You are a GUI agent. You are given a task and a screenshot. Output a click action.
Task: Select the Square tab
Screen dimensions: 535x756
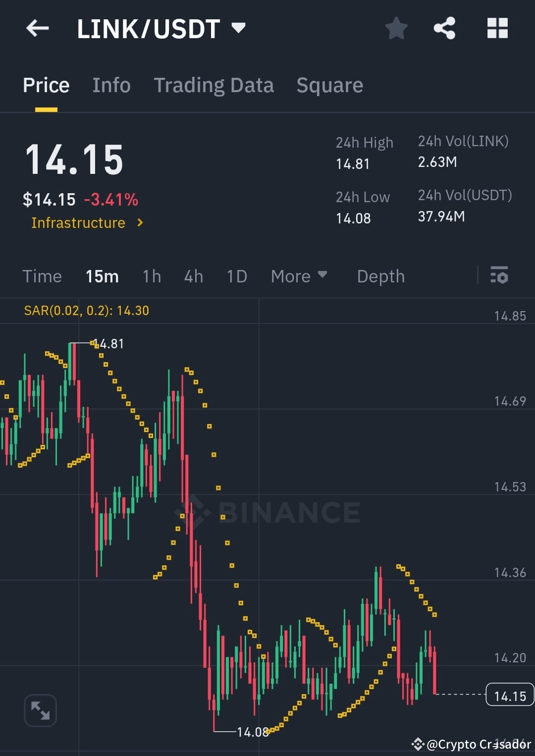click(x=329, y=85)
